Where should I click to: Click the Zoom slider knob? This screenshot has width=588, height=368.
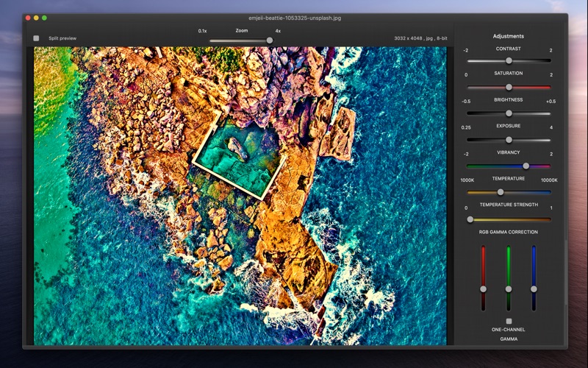[270, 40]
